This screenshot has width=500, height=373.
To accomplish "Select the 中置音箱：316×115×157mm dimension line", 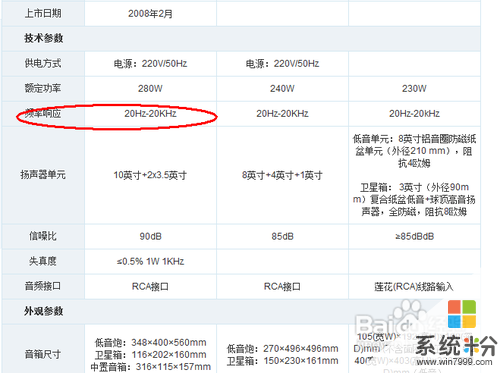I will tap(151, 367).
